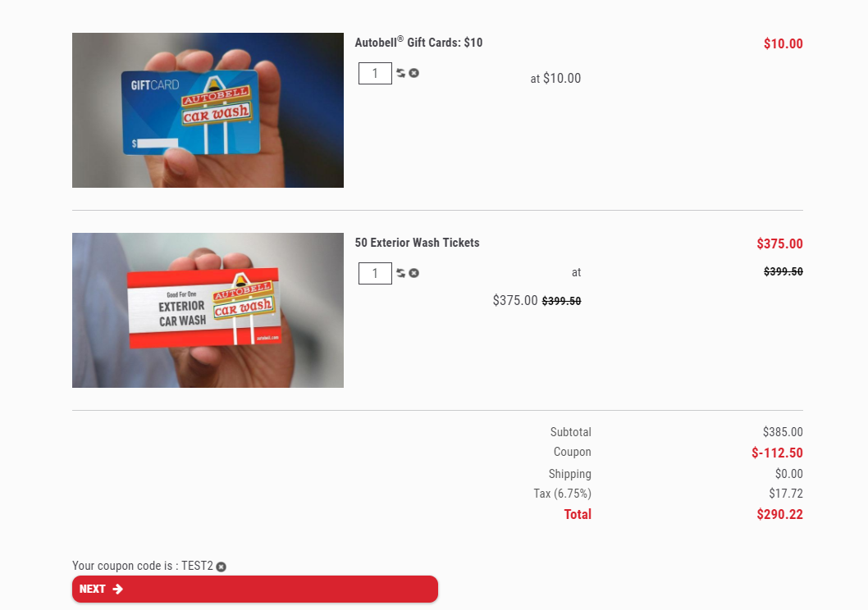Viewport: 868px width, 610px height.
Task: Refresh quantity for 50 Exterior Wash Tickets
Action: coord(401,273)
